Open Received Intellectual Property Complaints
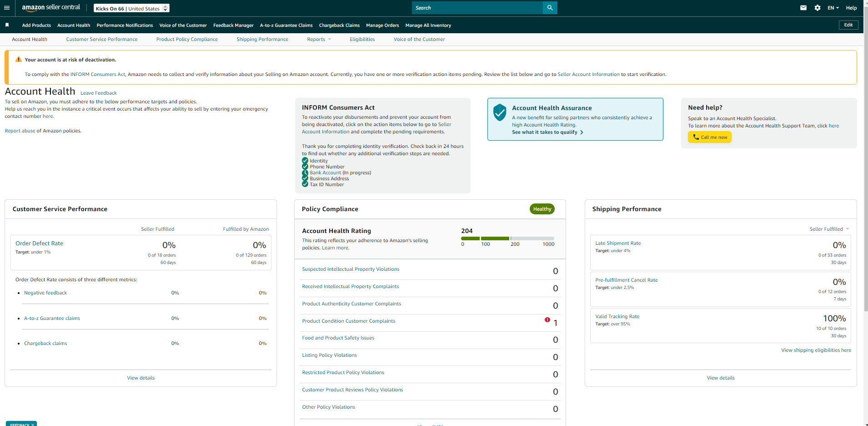The height and width of the screenshot is (426, 868). [x=351, y=287]
